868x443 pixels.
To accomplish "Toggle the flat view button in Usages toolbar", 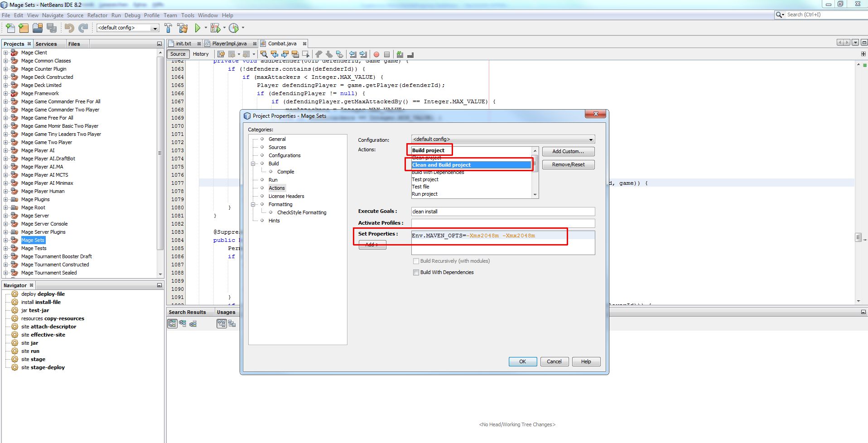I will click(232, 323).
